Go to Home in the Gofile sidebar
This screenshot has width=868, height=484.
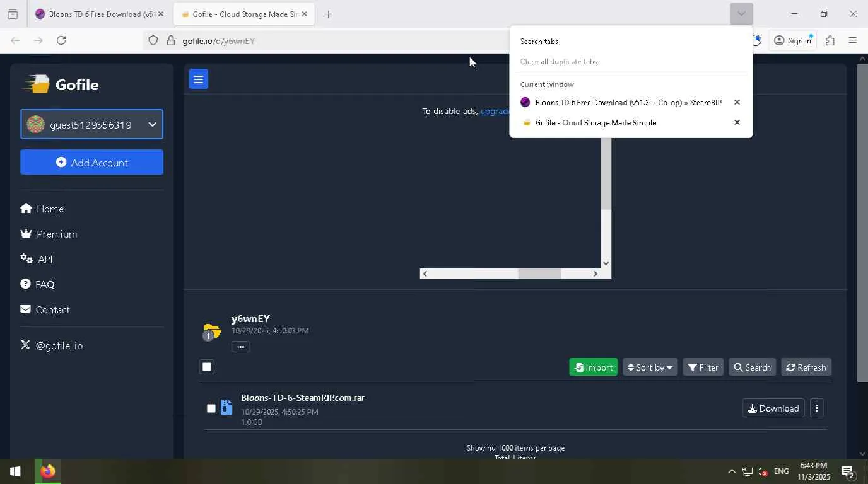pyautogui.click(x=42, y=209)
